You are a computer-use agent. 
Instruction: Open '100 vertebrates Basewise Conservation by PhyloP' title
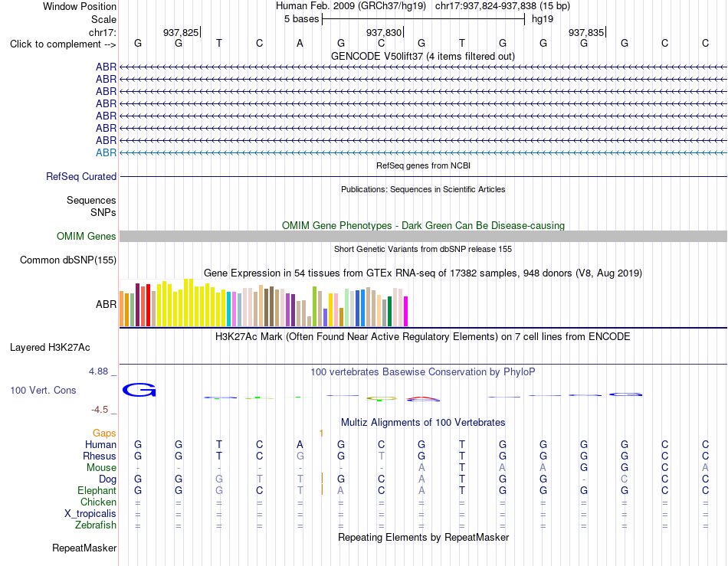[x=423, y=371]
